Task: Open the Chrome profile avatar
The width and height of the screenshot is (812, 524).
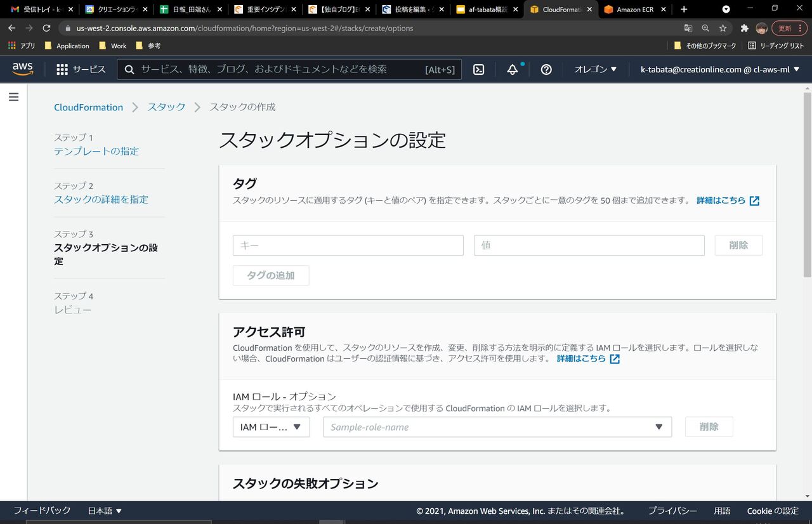Action: [762, 28]
